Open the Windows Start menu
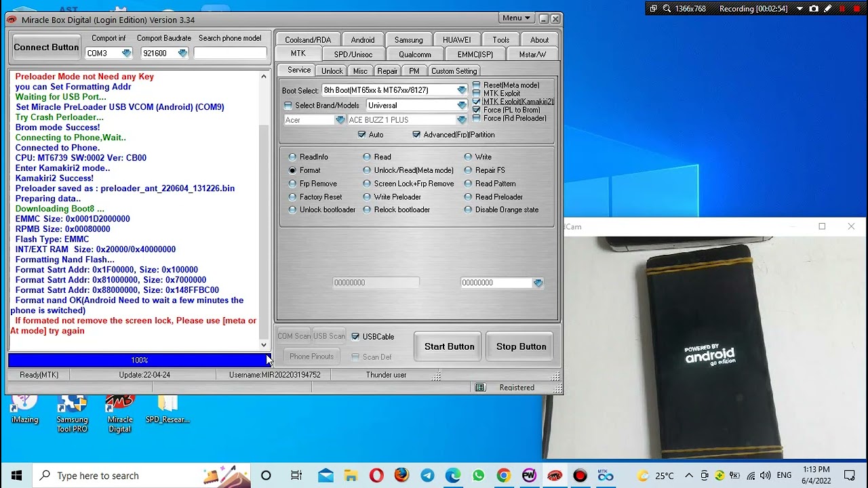The width and height of the screenshot is (868, 488). [16, 475]
